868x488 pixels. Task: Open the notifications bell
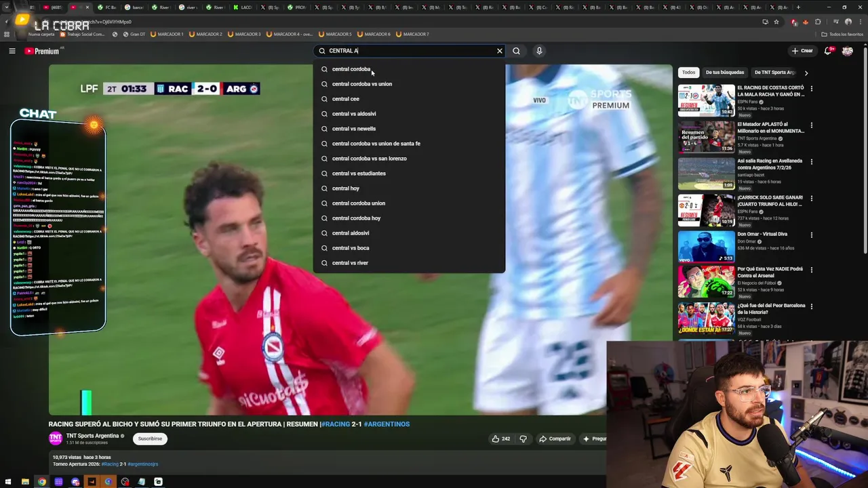click(x=828, y=51)
